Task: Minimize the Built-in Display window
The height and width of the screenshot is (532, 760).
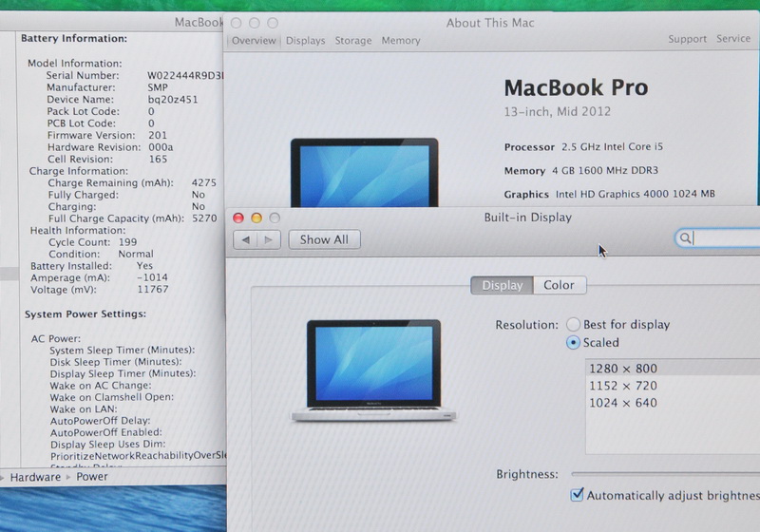Action: tap(256, 218)
